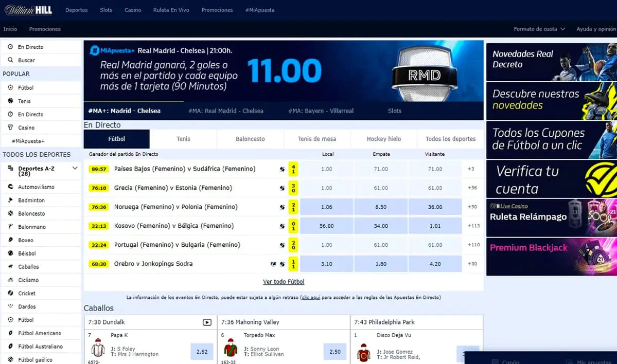
Task: Expand +110 markets for Portugal v Bulgaria
Action: (x=473, y=245)
